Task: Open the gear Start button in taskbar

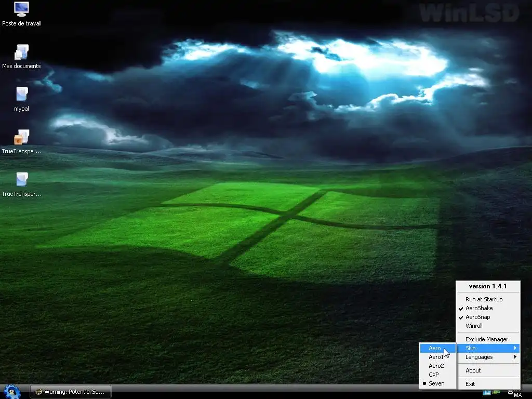Action: click(11, 392)
